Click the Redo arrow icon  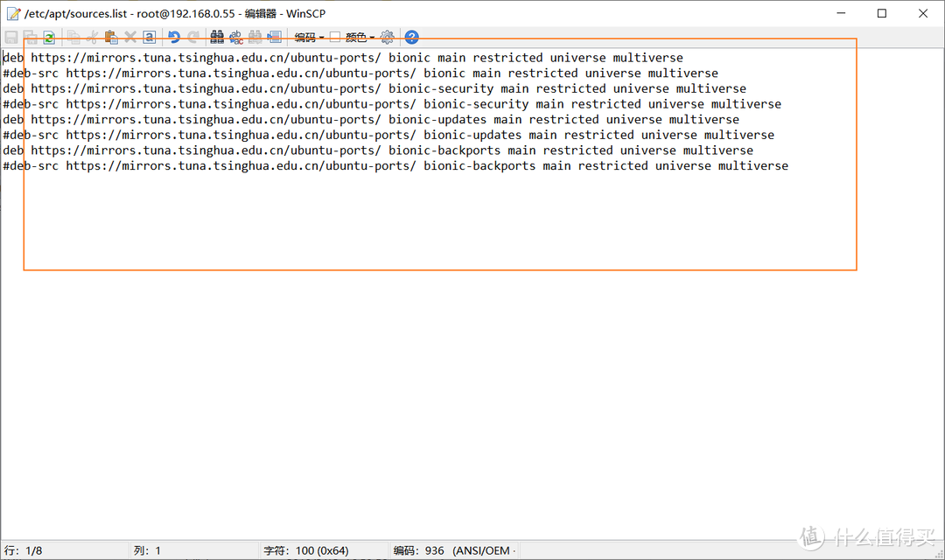tap(192, 38)
